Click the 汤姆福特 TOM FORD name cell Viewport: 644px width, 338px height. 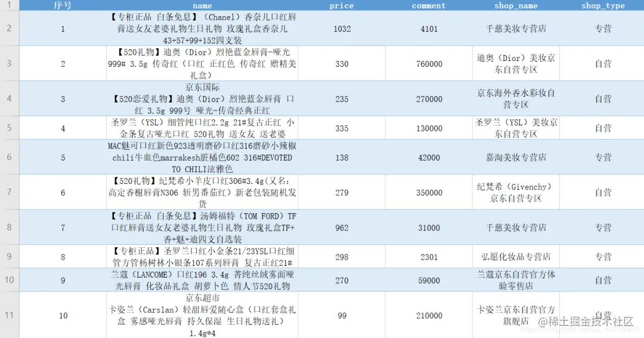click(x=203, y=228)
